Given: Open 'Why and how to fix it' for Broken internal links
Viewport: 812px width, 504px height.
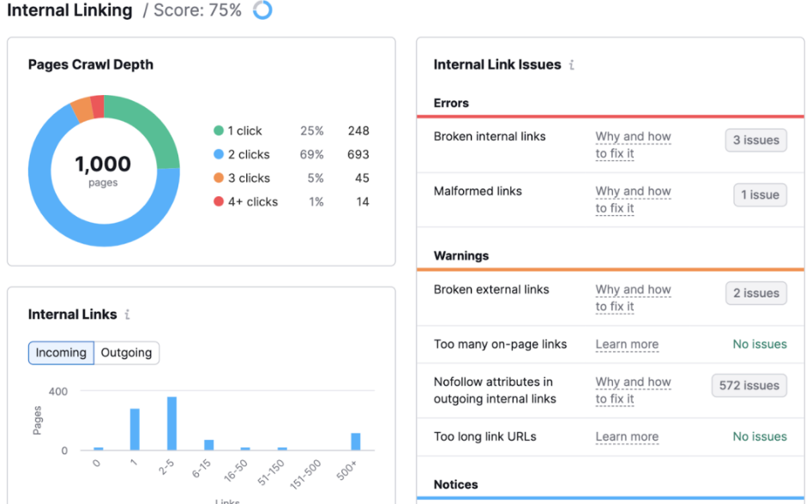Looking at the screenshot, I should tap(633, 145).
